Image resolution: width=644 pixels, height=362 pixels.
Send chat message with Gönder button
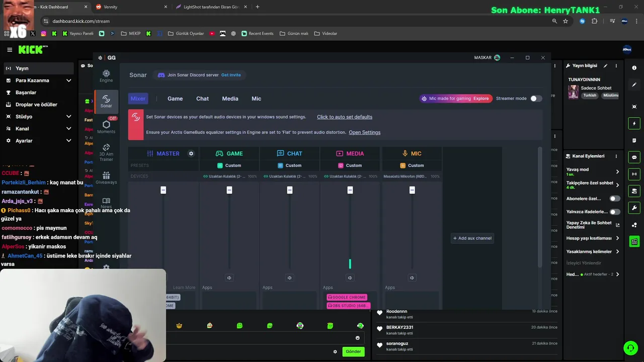point(353,351)
